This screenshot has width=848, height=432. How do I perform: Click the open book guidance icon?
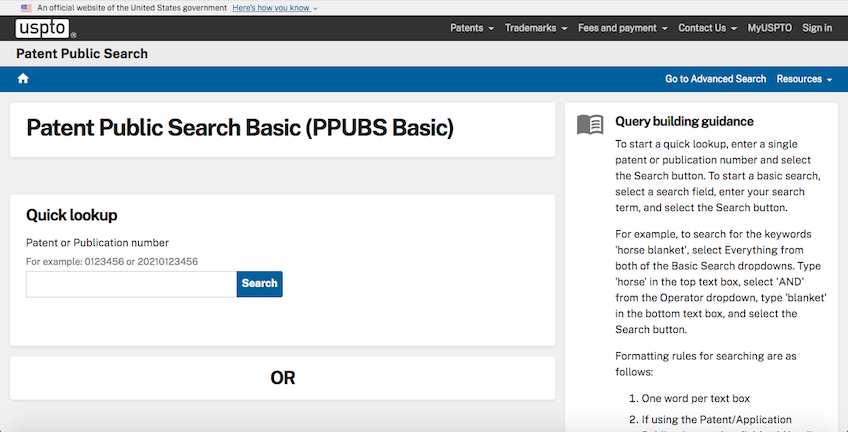tap(590, 124)
